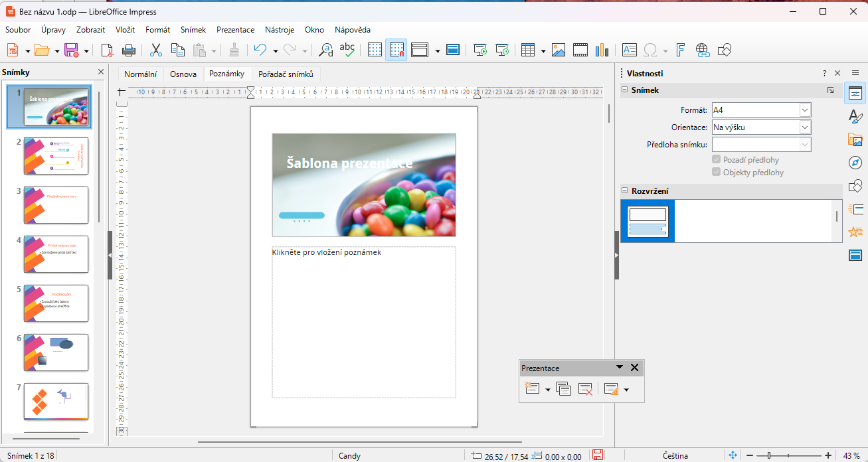Open Slide Transition deck in sidebar

pos(855,209)
